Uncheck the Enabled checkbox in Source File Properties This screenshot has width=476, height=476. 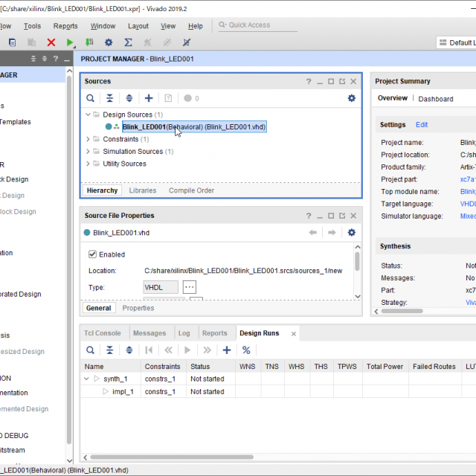click(x=93, y=254)
